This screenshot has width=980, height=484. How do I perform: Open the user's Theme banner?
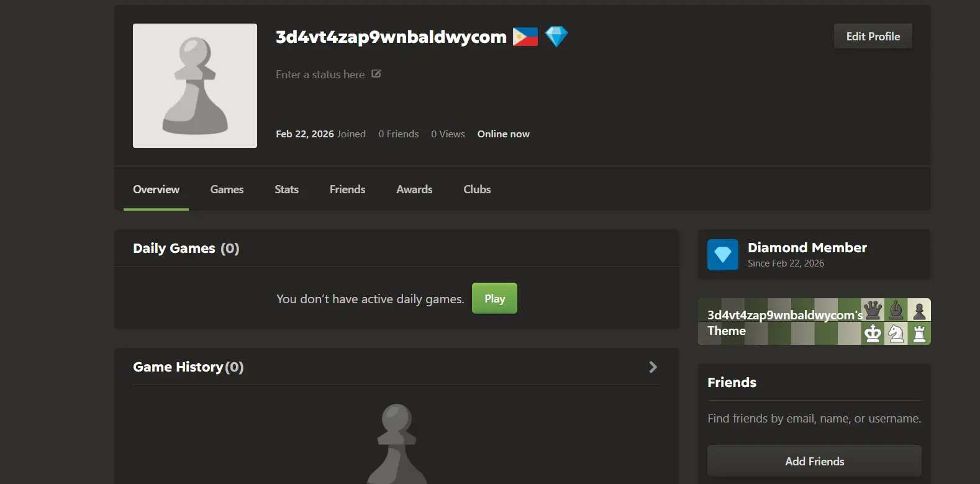pyautogui.click(x=814, y=322)
